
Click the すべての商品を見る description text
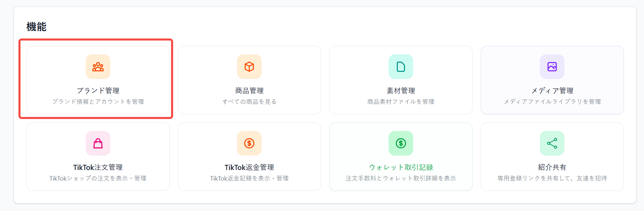pyautogui.click(x=249, y=102)
